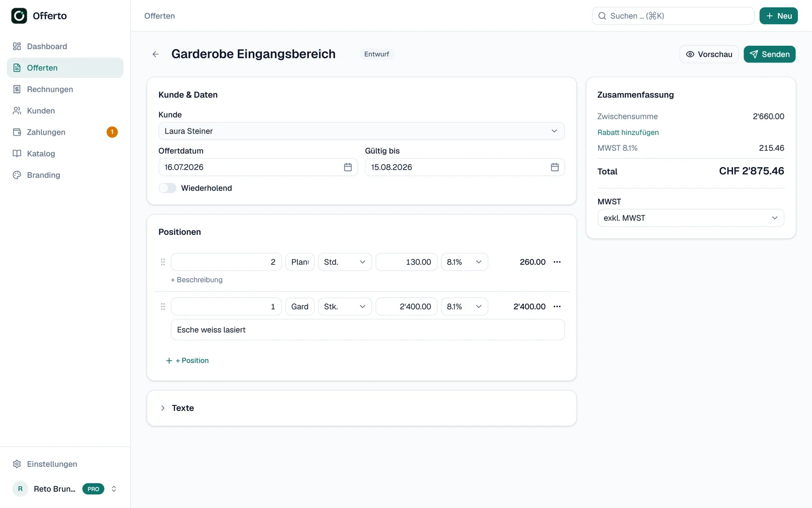The width and height of the screenshot is (812, 508).
Task: Open the Vorschau preview
Action: tap(709, 54)
